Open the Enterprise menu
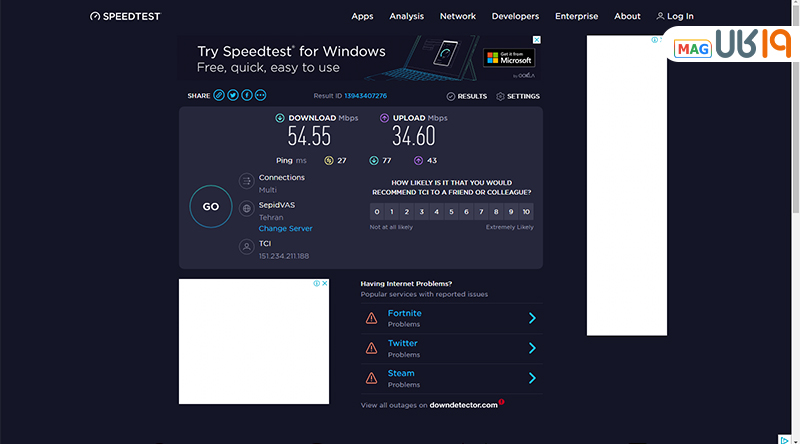The height and width of the screenshot is (444, 800). [577, 16]
